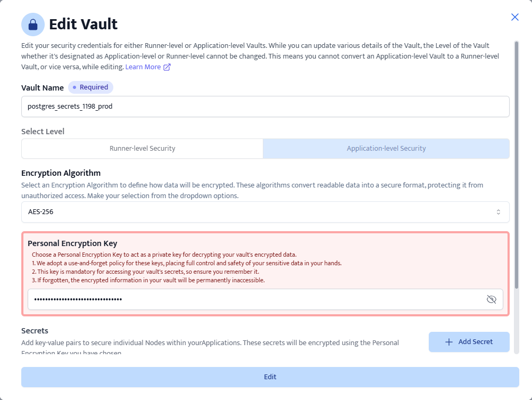Open the Learn More link

pos(143,67)
